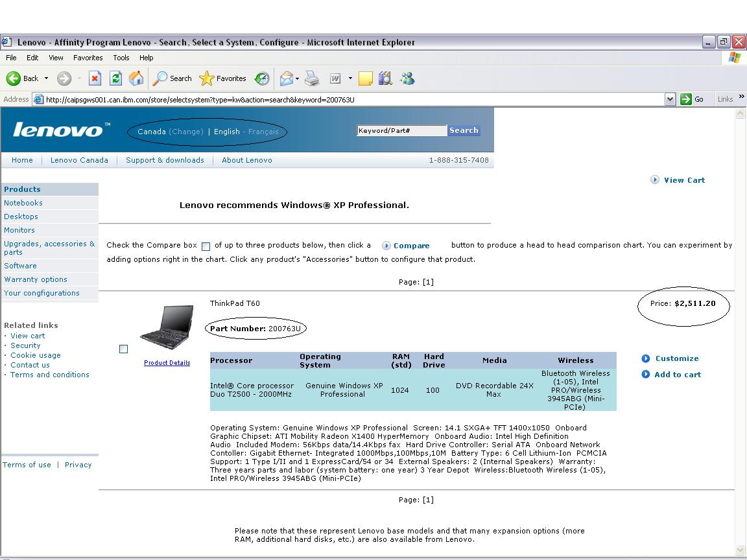Open the Messenger people icon
The height and width of the screenshot is (560, 747).
407,78
